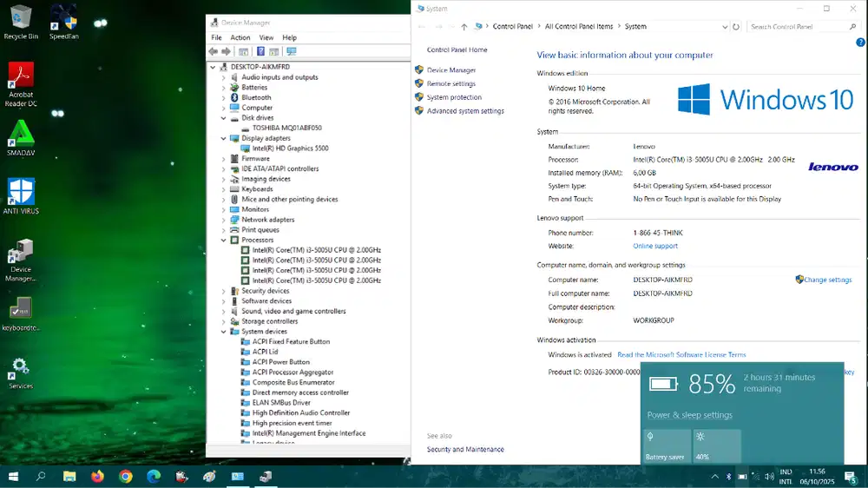Open Microsoft Edge from the taskbar
The image size is (868, 488).
click(154, 477)
